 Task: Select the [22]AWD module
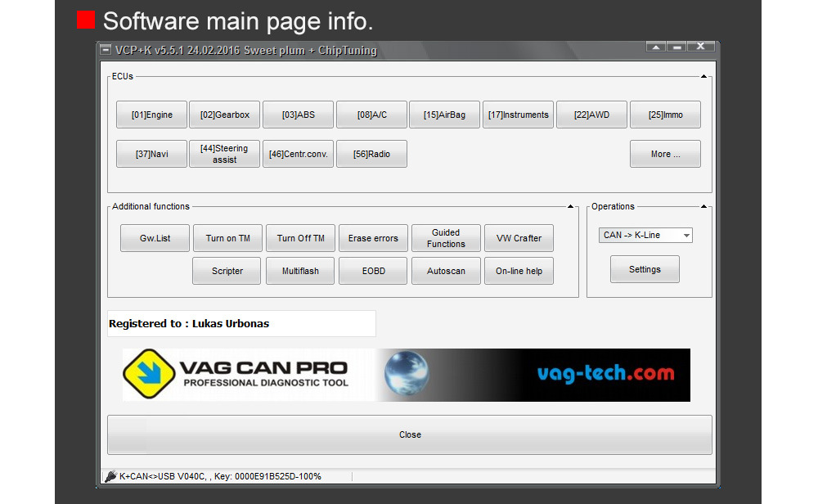pos(591,115)
